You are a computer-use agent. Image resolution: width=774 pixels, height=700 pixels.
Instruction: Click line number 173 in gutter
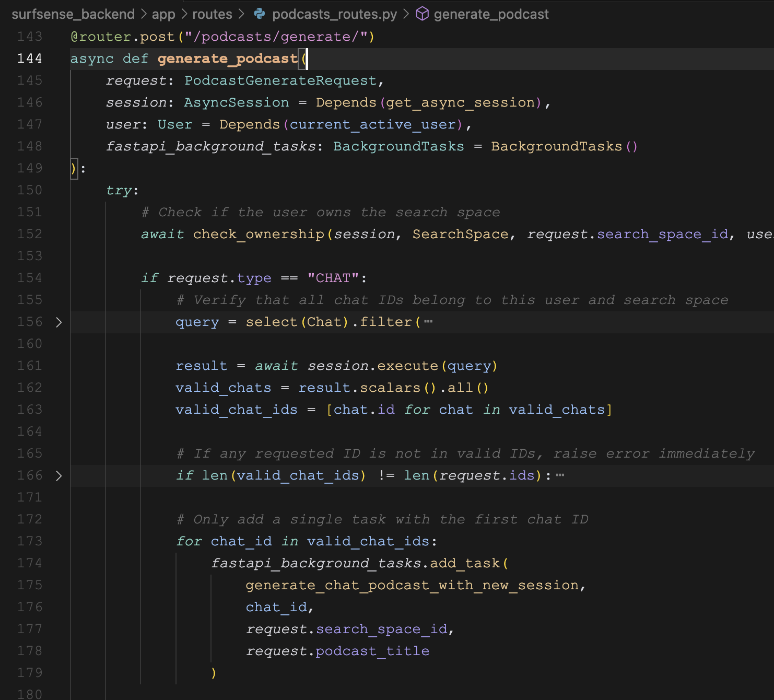30,541
